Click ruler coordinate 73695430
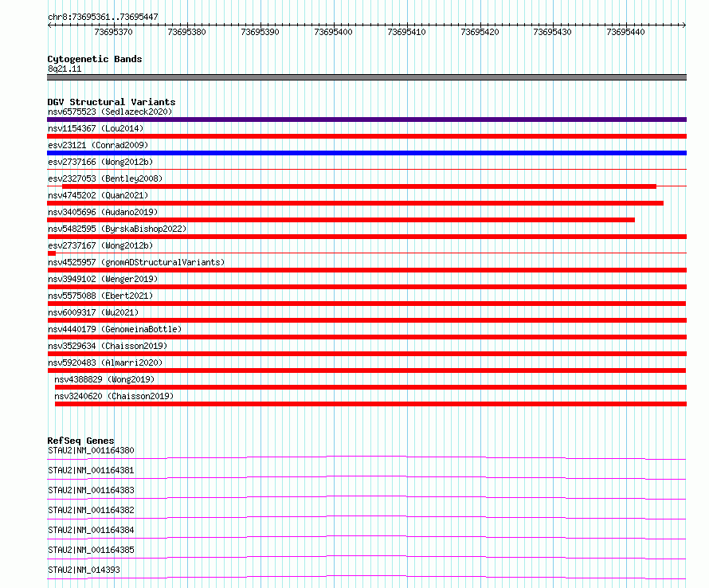 pos(553,32)
